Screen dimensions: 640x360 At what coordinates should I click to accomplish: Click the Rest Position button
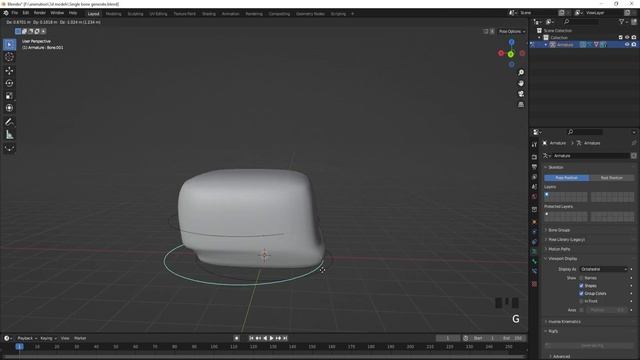(612, 178)
